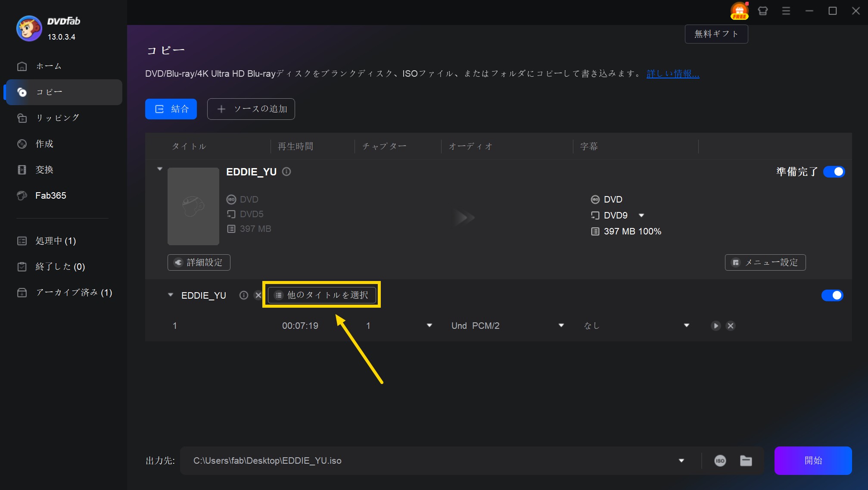Viewport: 868px width, 490px height.
Task: Click the EDDIE_YU disc thumbnail
Action: coord(193,206)
